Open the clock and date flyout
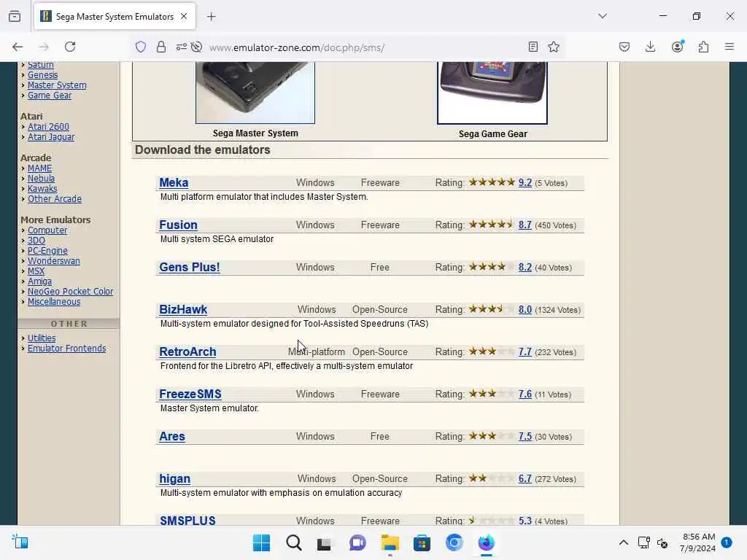Image resolution: width=747 pixels, height=560 pixels. pos(698,542)
